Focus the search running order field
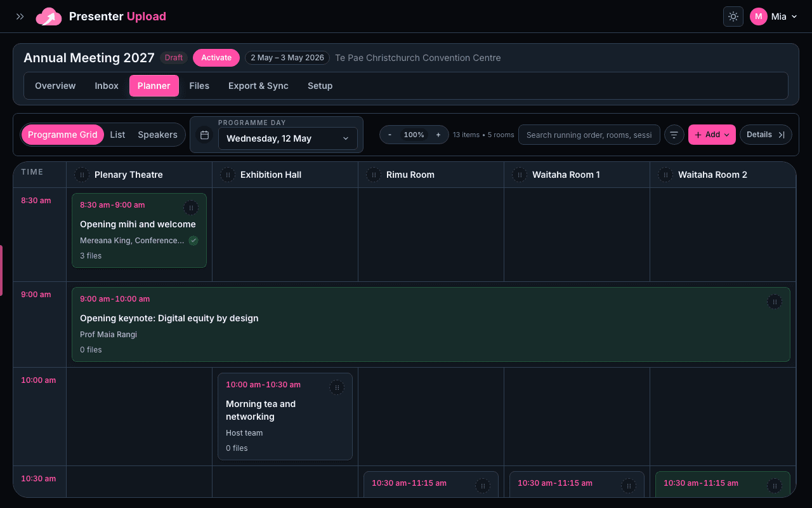Viewport: 812px width, 508px height. click(x=589, y=135)
